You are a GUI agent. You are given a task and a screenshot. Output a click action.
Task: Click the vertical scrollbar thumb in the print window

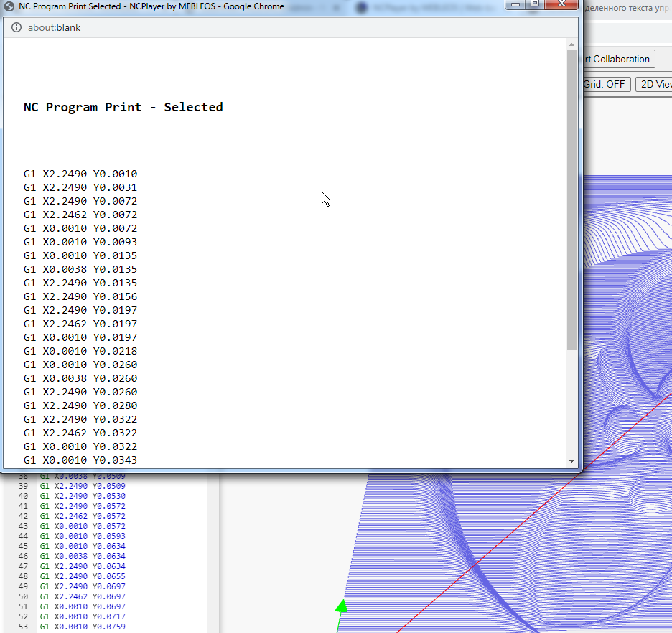571,200
